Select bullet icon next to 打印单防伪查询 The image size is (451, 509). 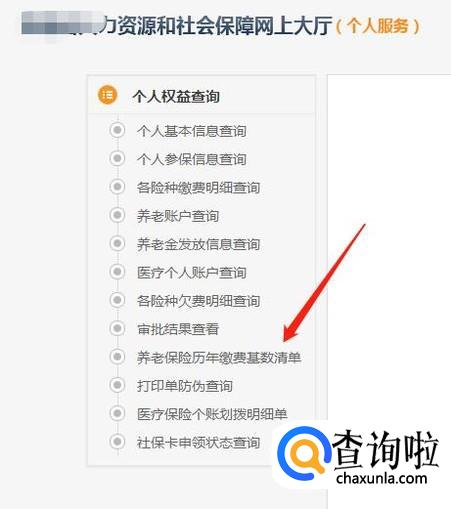(117, 385)
